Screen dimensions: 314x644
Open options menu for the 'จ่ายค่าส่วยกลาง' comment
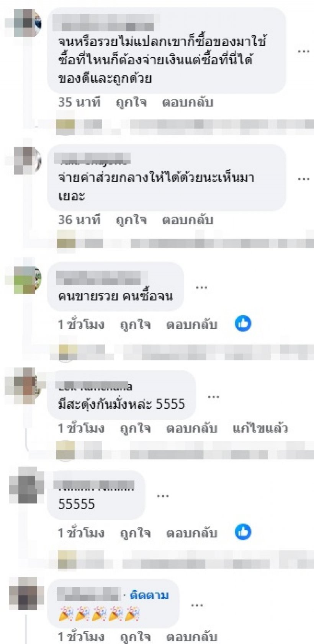pos(304,179)
